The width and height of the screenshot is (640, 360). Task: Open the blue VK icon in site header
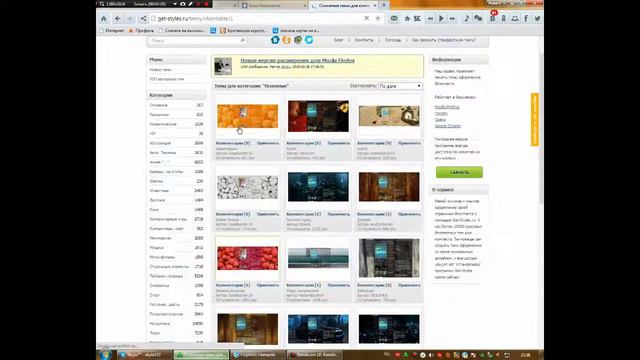[275, 40]
